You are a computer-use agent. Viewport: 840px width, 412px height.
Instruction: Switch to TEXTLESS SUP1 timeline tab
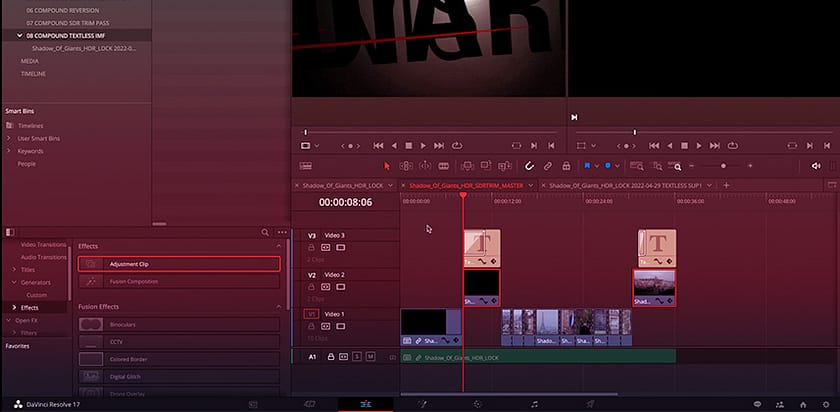[x=626, y=185]
